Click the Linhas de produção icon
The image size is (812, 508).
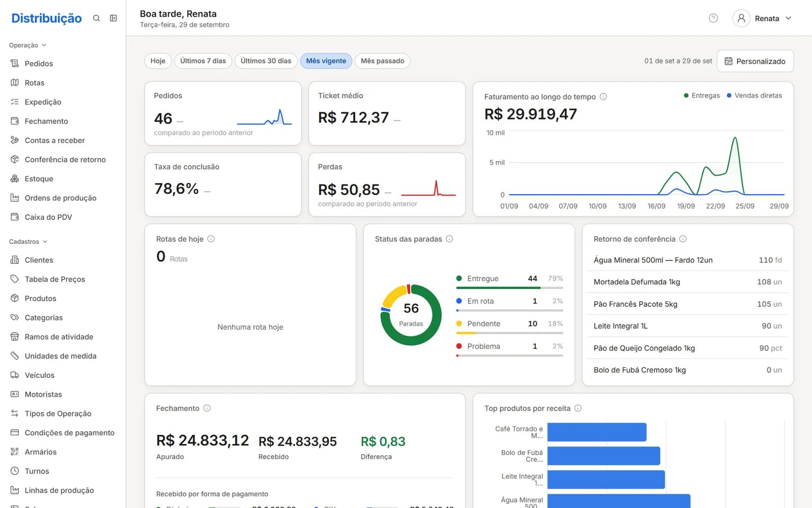click(x=15, y=490)
